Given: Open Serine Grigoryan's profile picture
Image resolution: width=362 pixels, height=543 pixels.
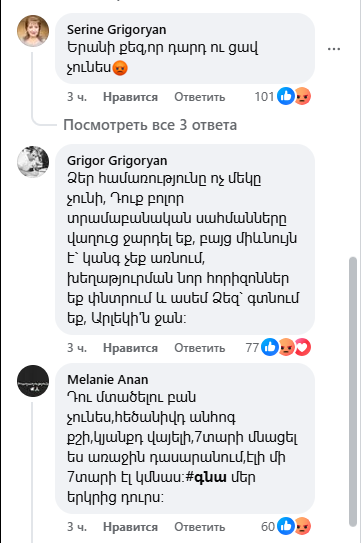Looking at the screenshot, I should tap(33, 31).
